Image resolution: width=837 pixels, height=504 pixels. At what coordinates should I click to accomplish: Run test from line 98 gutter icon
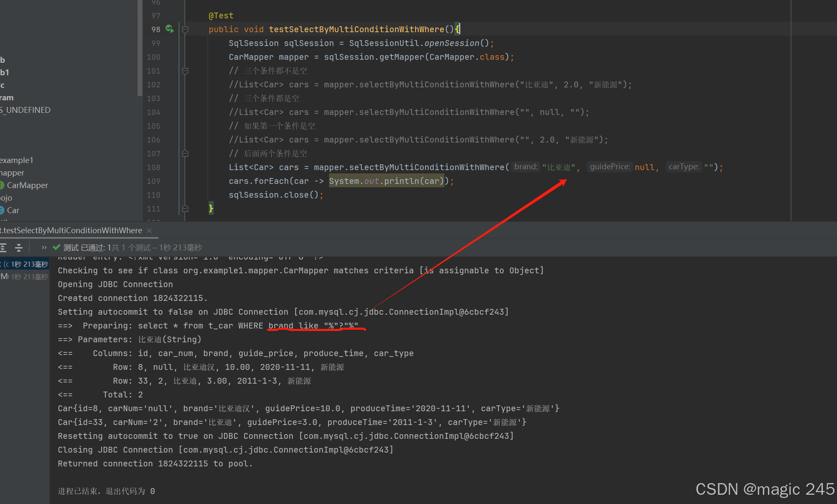[169, 29]
